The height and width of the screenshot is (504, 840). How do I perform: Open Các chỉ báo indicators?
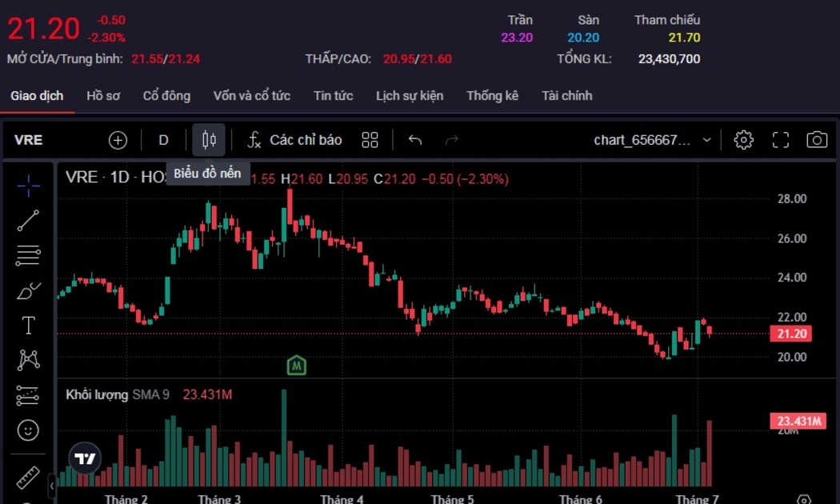coord(294,140)
